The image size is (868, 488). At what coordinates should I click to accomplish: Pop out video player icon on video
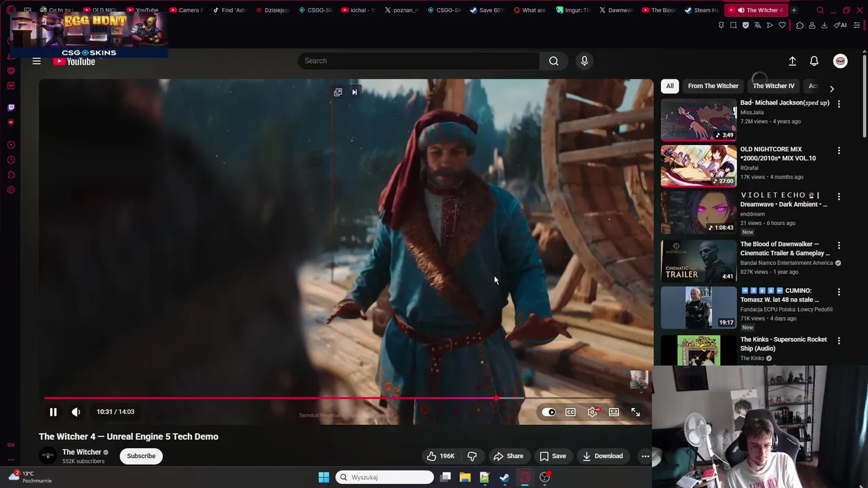[338, 92]
